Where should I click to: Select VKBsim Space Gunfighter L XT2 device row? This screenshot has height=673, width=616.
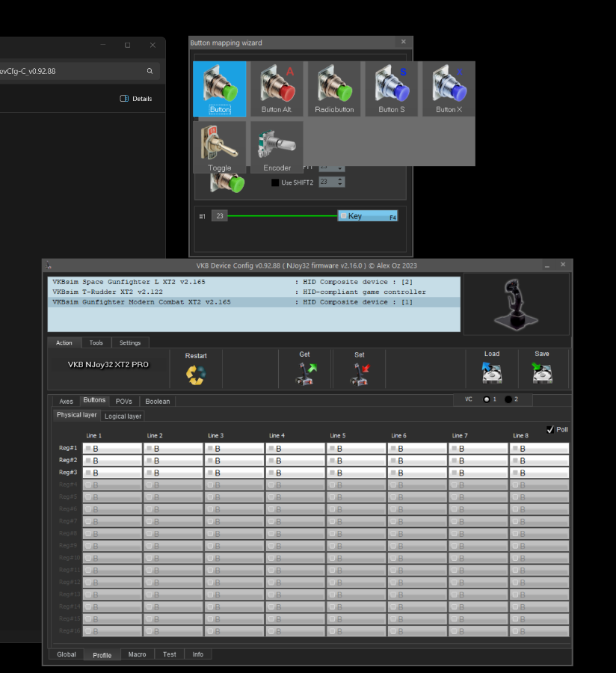point(254,282)
